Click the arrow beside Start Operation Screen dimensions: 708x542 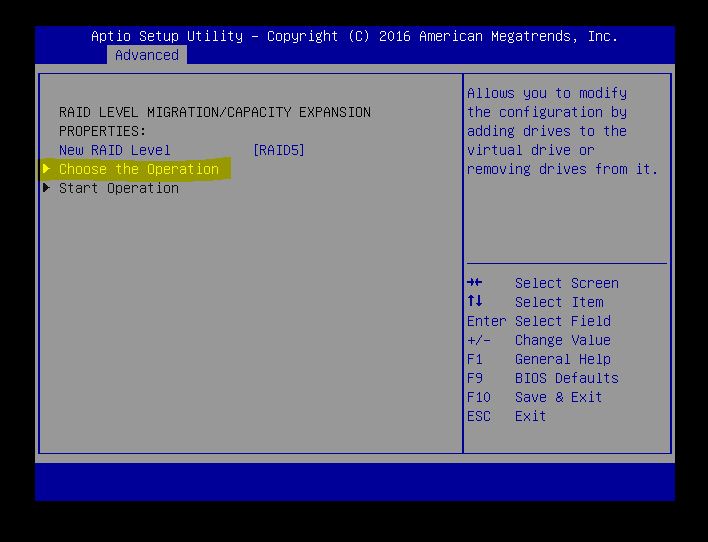pyautogui.click(x=46, y=188)
